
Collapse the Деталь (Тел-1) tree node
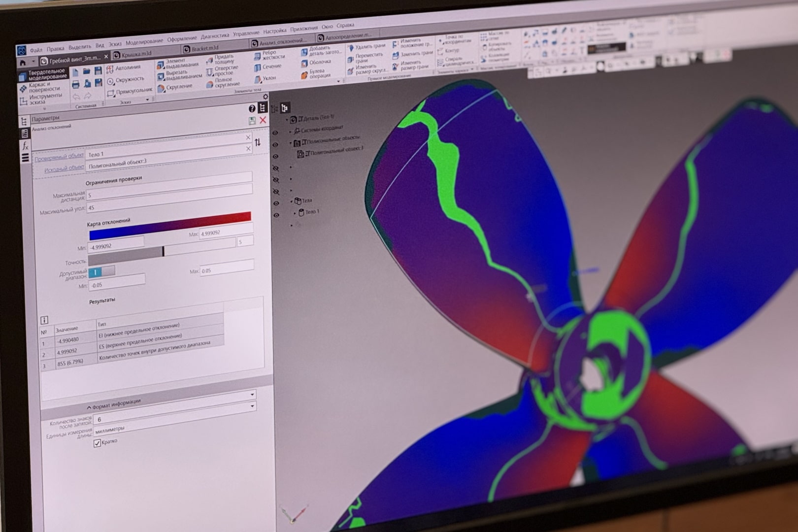tap(287, 119)
